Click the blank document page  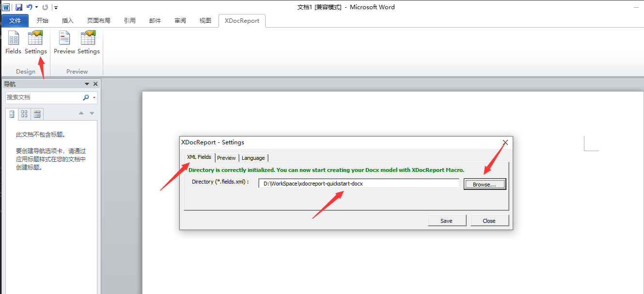pos(393,192)
